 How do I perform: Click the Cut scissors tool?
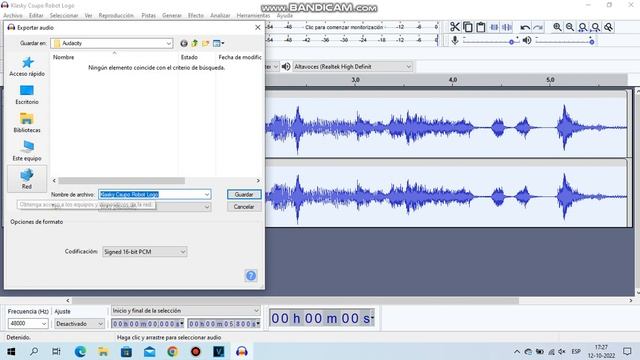[455, 27]
